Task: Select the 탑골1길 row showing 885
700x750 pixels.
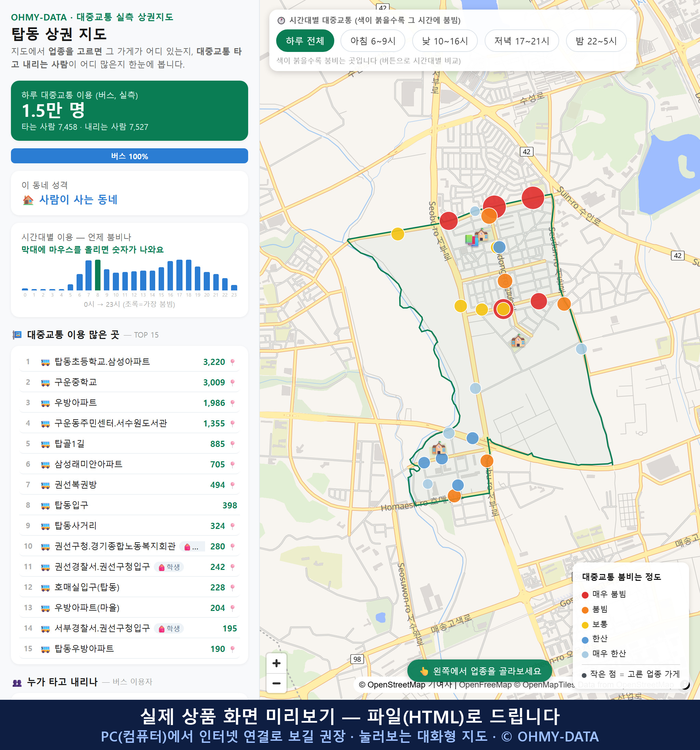Action: pos(130,444)
